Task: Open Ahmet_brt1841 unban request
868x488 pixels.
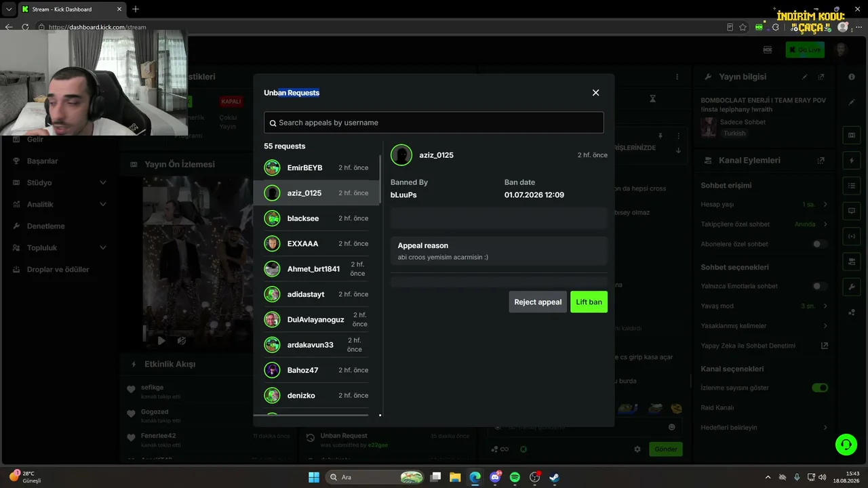Action: point(317,269)
